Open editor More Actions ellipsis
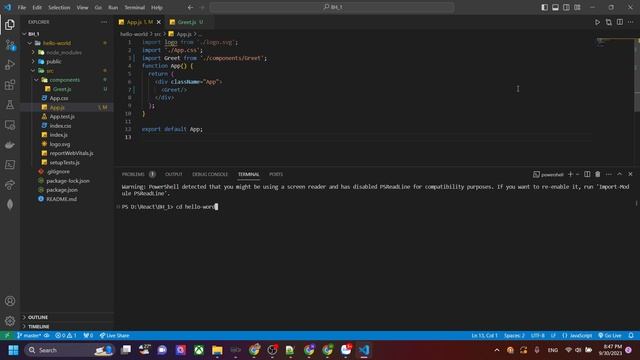The height and width of the screenshot is (360, 640). [x=631, y=22]
